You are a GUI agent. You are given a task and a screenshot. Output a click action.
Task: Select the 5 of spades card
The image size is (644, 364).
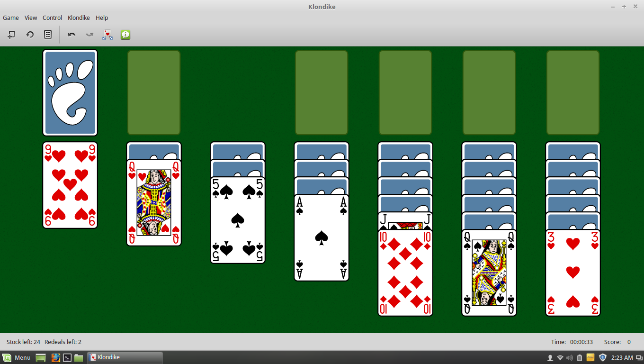(x=238, y=220)
